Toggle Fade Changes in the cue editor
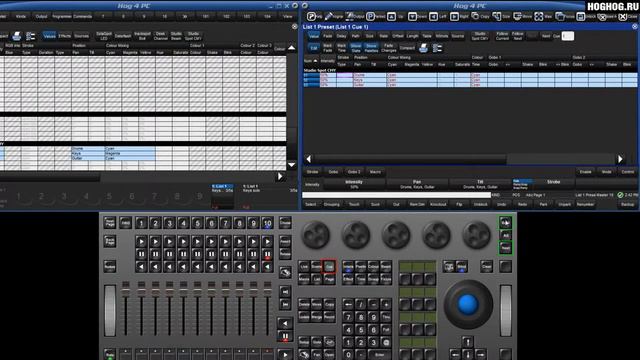Image resolution: width=640 pixels, height=360 pixels. [389, 48]
